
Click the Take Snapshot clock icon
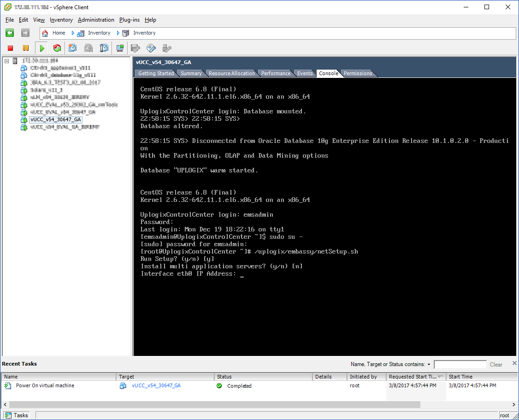point(73,48)
